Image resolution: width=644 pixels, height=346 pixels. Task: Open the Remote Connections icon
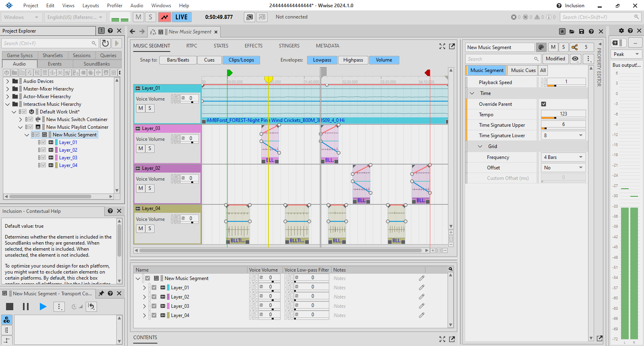pos(250,17)
